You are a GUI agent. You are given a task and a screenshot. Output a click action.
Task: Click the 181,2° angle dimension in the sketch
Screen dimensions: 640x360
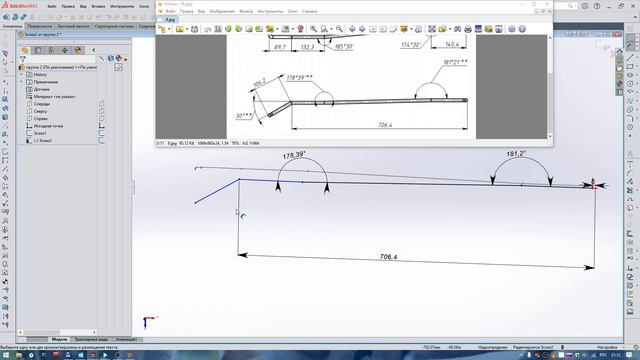pos(516,154)
